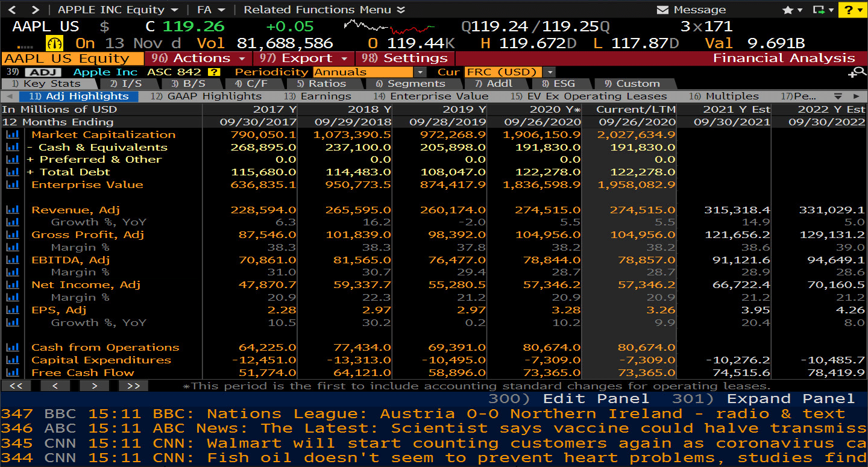Open chart icon for EBITDA, Adj row
The width and height of the screenshot is (868, 467).
12,260
